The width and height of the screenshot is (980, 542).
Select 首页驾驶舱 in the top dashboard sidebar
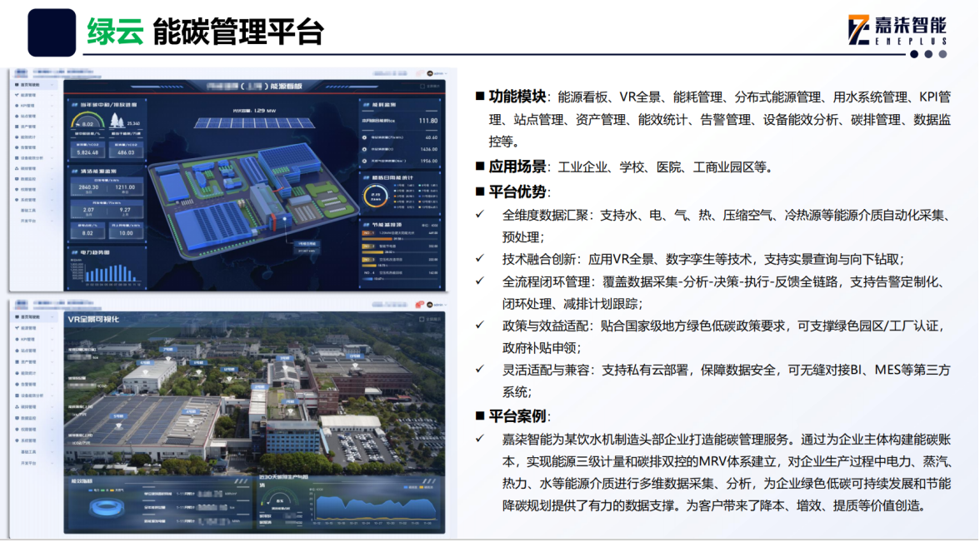tap(33, 85)
